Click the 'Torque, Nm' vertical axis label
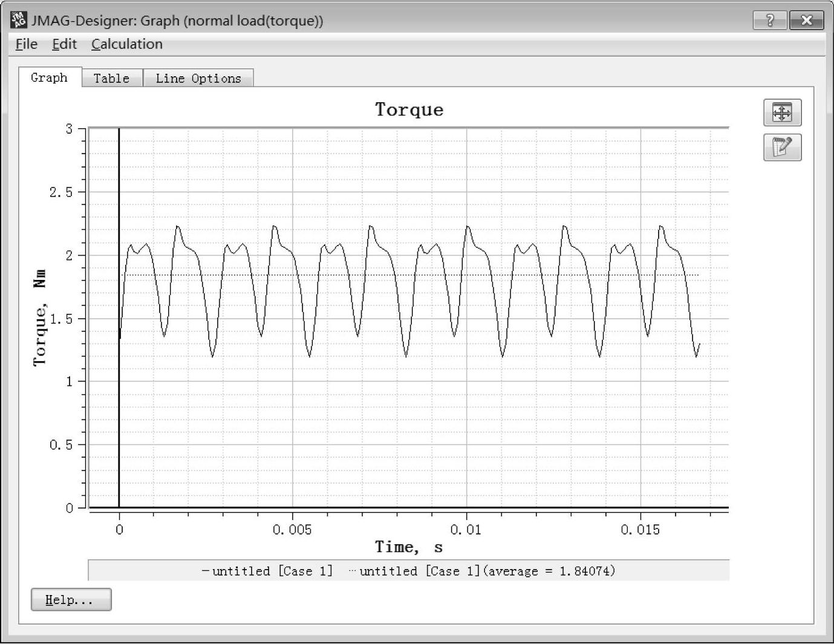This screenshot has width=834, height=644. [40, 318]
